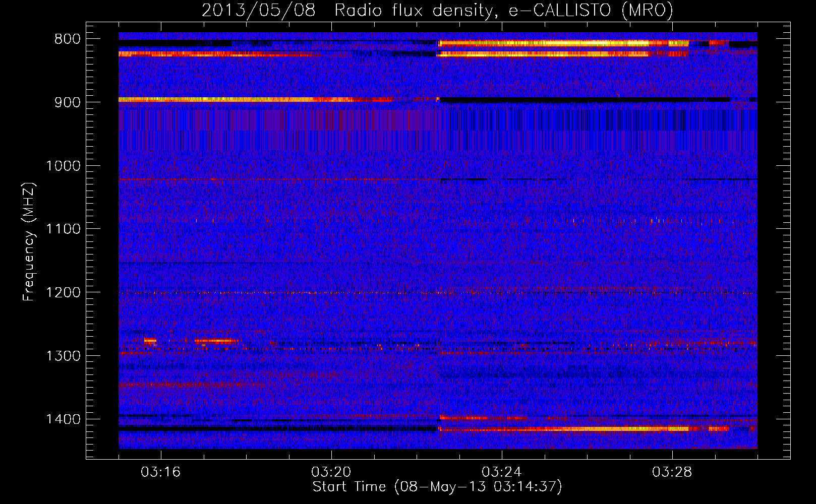Image resolution: width=816 pixels, height=504 pixels.
Task: Click the 'Start Time (08-May-13 03:14:37)' label
Action: click(x=437, y=487)
